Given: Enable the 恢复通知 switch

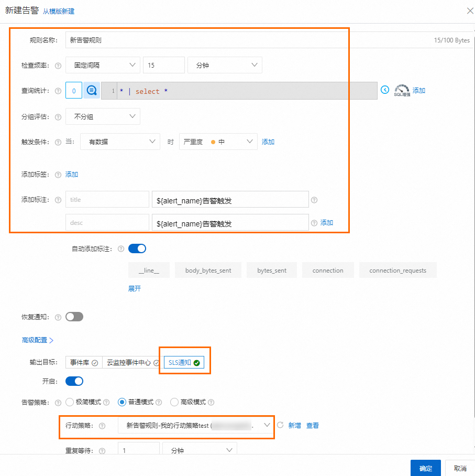Looking at the screenshot, I should point(74,317).
